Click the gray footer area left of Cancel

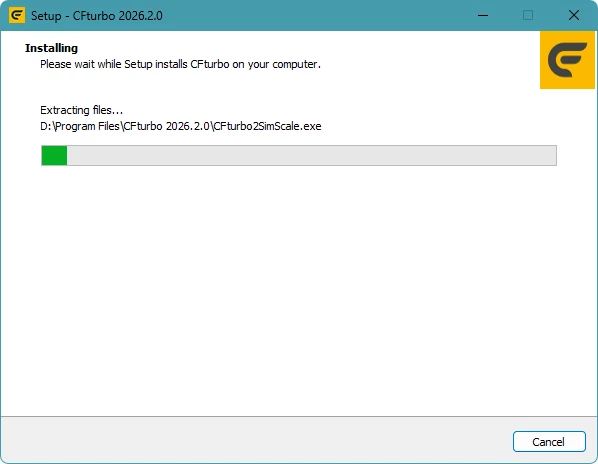click(x=256, y=440)
